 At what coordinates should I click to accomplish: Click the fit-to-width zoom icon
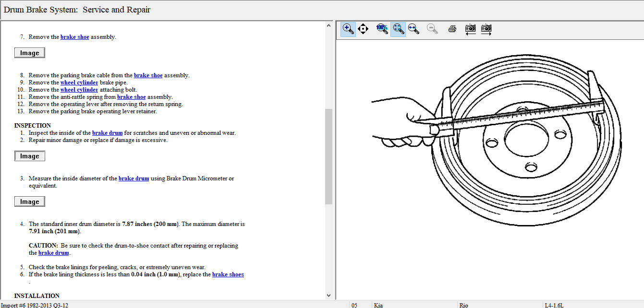[413, 29]
